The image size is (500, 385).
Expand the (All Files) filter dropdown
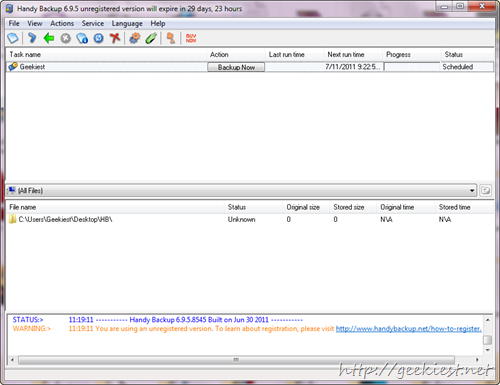tap(472, 191)
